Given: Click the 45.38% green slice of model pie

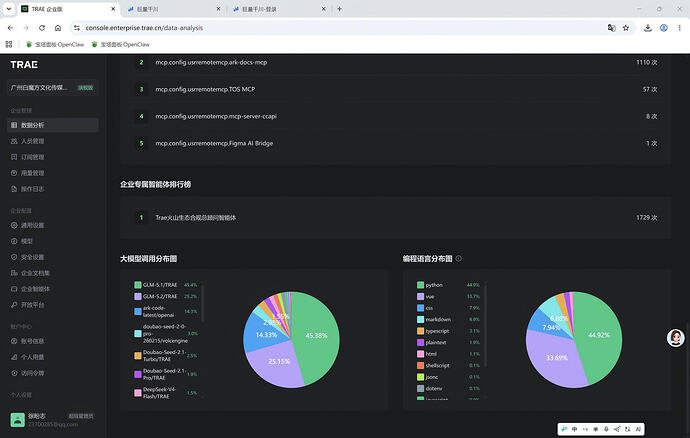Looking at the screenshot, I should [317, 336].
